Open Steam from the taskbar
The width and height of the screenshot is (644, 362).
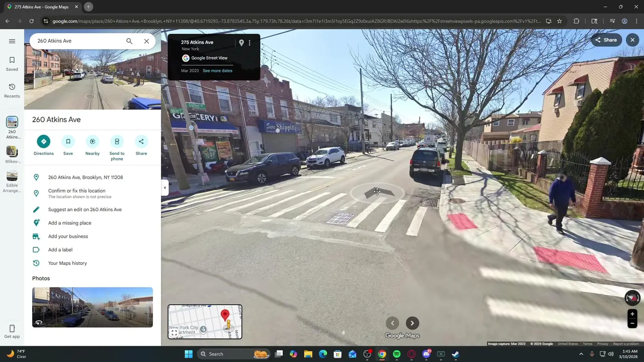coord(455,354)
